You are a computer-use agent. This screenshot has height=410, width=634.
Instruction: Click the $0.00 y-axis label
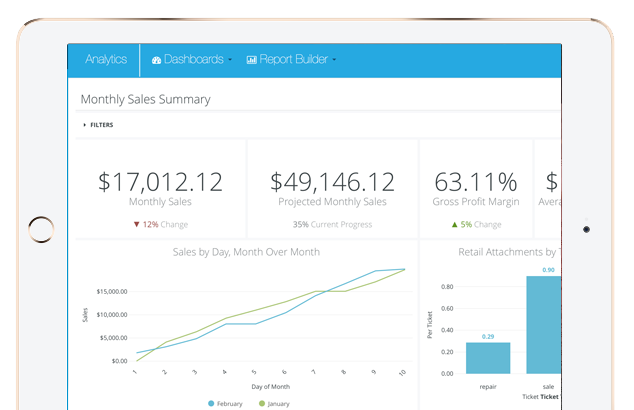tap(119, 361)
